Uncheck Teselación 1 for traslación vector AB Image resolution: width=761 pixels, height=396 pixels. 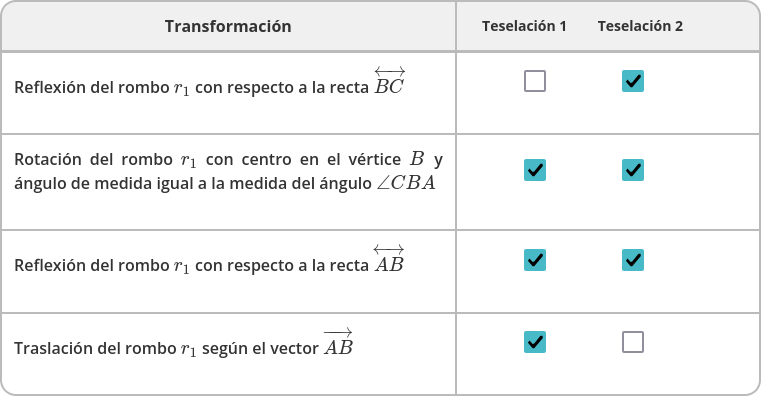(535, 342)
